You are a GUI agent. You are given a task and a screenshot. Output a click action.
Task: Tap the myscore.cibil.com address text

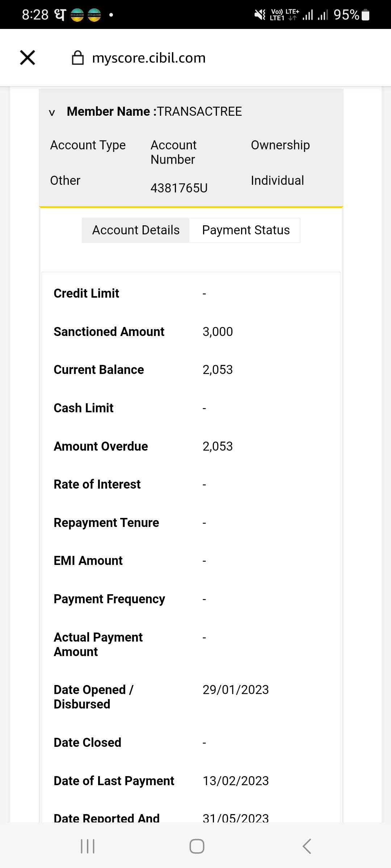tap(149, 58)
